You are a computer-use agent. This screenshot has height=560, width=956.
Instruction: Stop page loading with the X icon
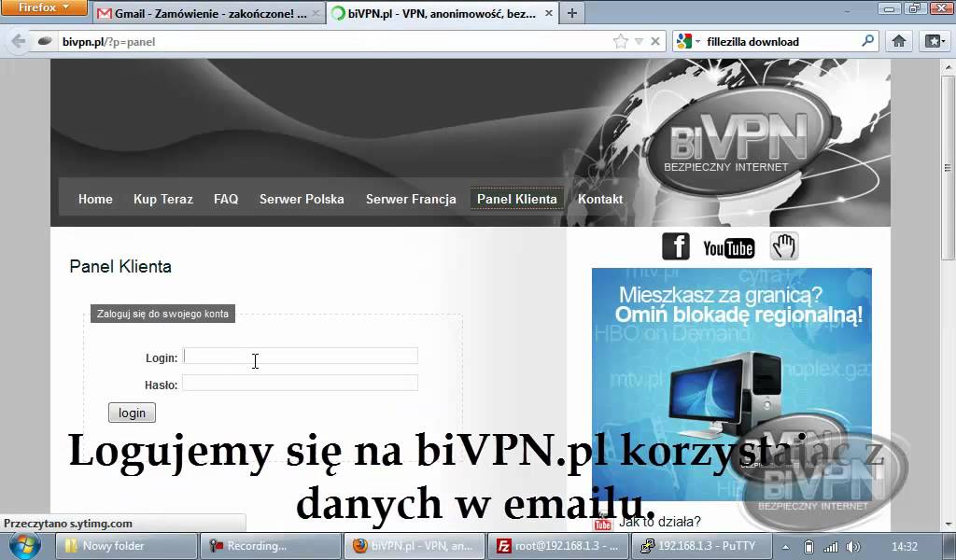point(655,41)
